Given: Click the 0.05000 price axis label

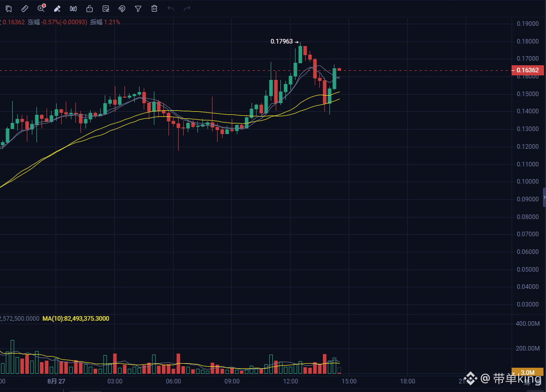Looking at the screenshot, I should (x=528, y=270).
